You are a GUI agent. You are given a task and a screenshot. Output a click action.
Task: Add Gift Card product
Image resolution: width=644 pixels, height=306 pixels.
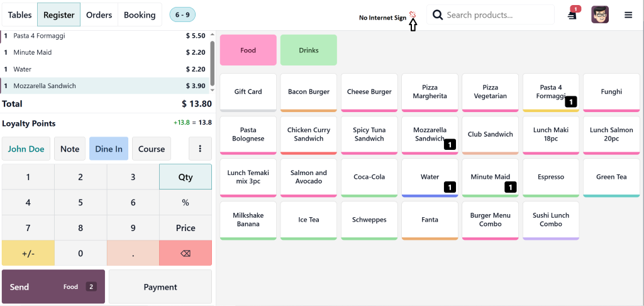248,92
